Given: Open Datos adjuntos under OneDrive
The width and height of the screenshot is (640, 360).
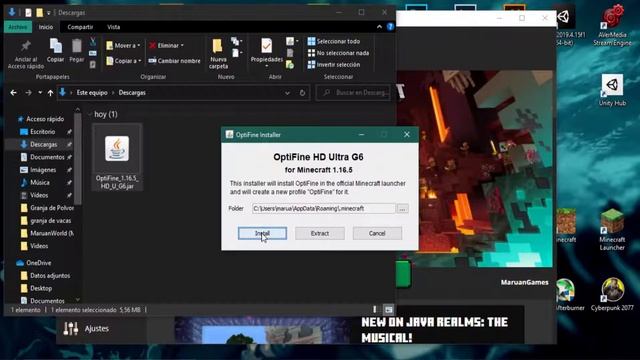Looking at the screenshot, I should (45, 276).
